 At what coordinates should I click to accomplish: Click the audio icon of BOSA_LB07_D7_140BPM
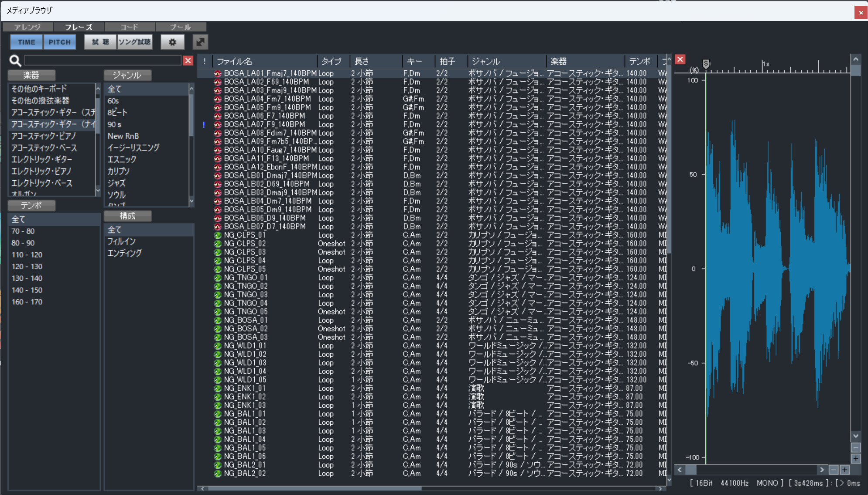click(x=218, y=227)
